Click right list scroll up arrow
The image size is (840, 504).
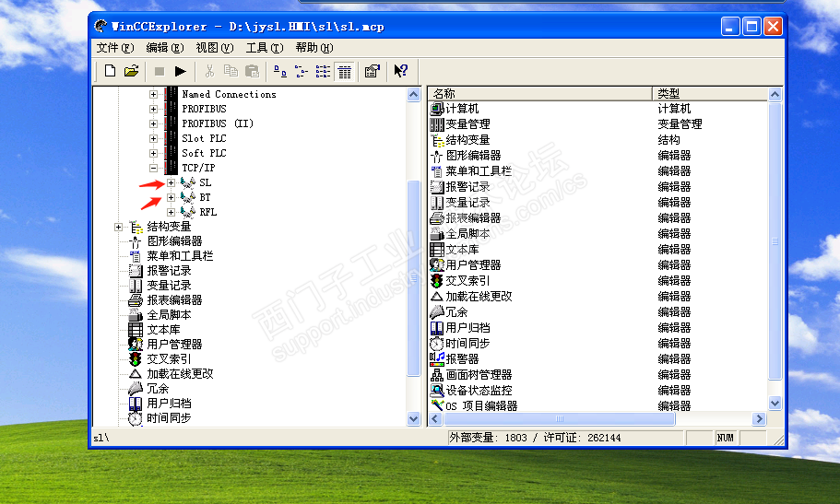pyautogui.click(x=775, y=95)
